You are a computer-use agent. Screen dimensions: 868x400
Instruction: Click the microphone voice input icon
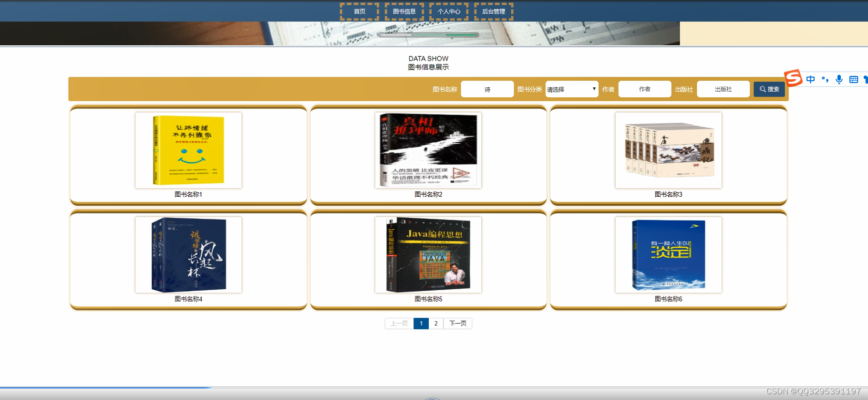tap(839, 79)
